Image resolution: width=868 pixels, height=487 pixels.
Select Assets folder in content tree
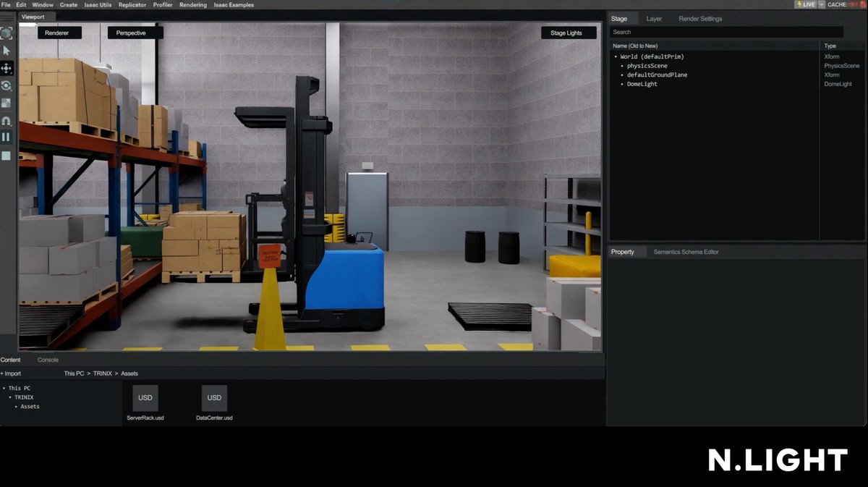(30, 407)
